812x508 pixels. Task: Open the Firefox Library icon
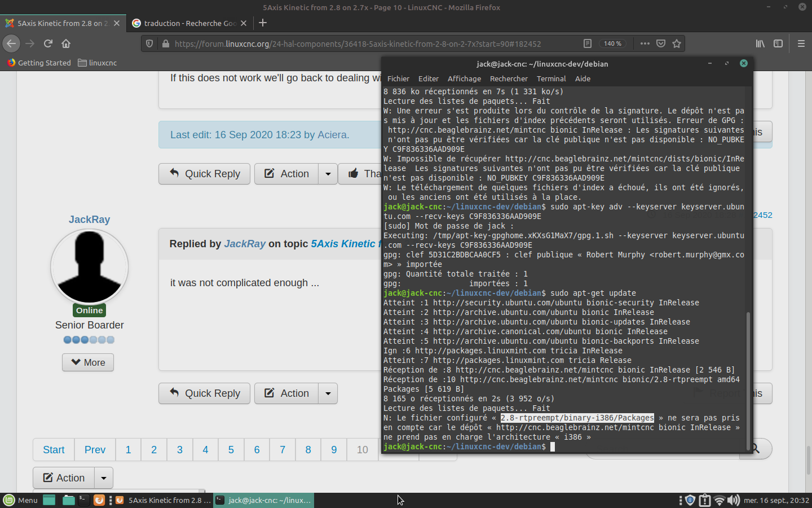pos(760,43)
